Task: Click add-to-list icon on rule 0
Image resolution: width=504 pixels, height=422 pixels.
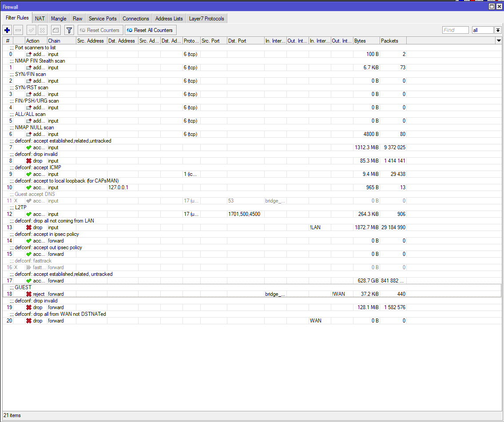Action: [28, 54]
